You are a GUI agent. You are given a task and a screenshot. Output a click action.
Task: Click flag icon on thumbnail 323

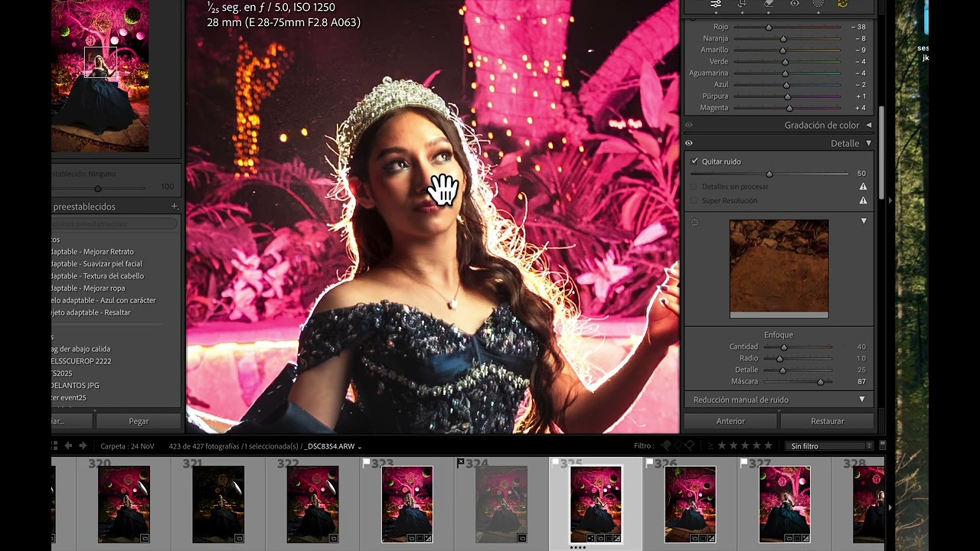pyautogui.click(x=366, y=462)
